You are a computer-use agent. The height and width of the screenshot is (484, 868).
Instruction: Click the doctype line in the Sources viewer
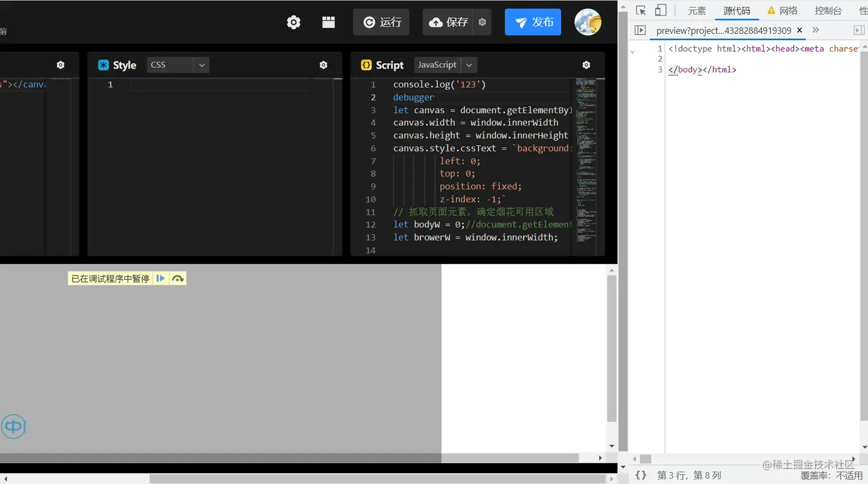click(x=764, y=49)
